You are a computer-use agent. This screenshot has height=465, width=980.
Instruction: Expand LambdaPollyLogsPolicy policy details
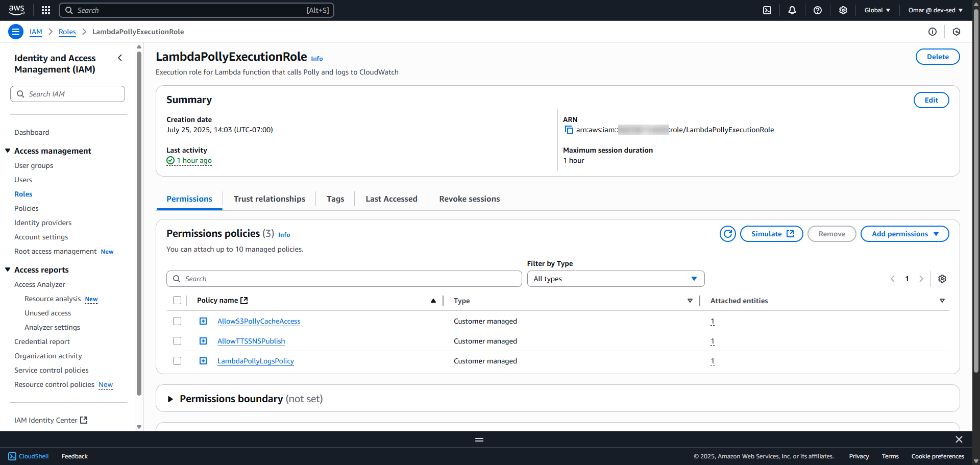pos(203,361)
